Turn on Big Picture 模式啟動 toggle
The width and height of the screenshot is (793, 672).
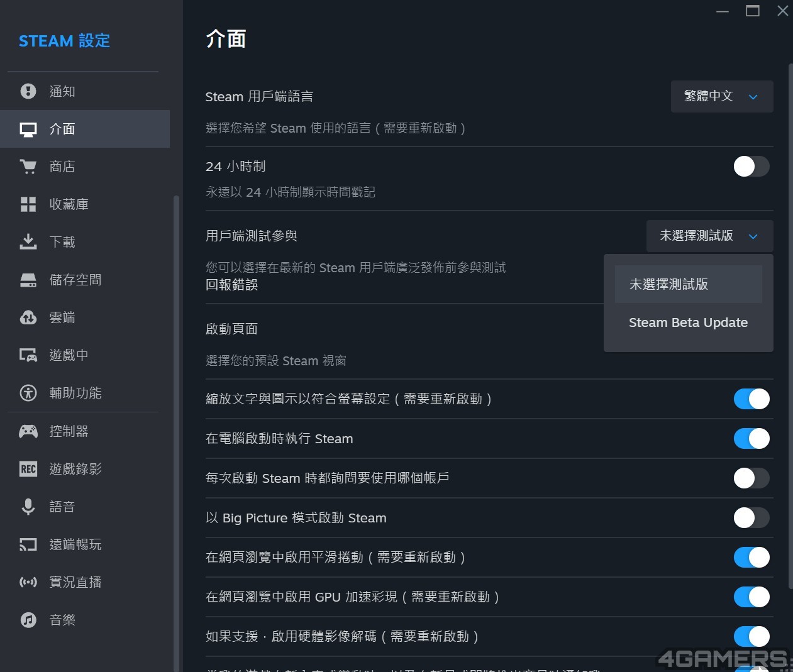point(751,518)
